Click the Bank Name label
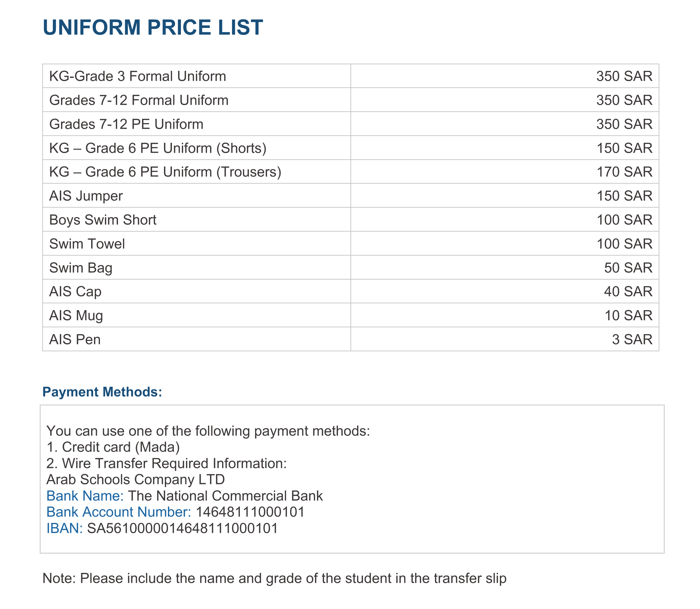The image size is (700, 609). pos(85,496)
